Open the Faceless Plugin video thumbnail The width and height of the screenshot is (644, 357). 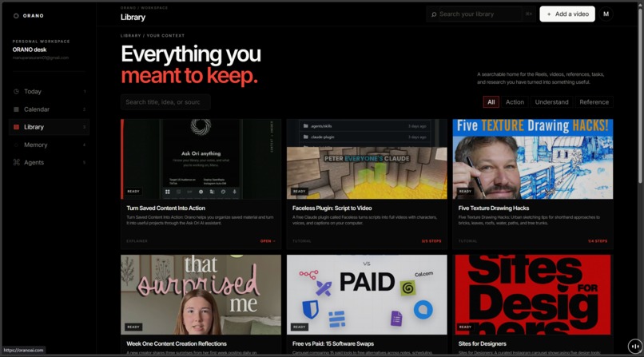(367, 159)
